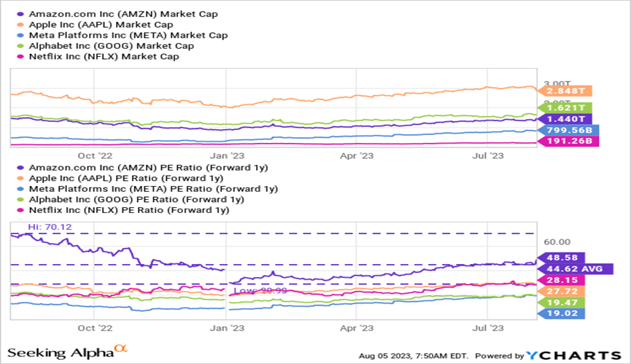
Task: Click the purple Amazon PE Ratio legend dot
Action: tap(20, 168)
